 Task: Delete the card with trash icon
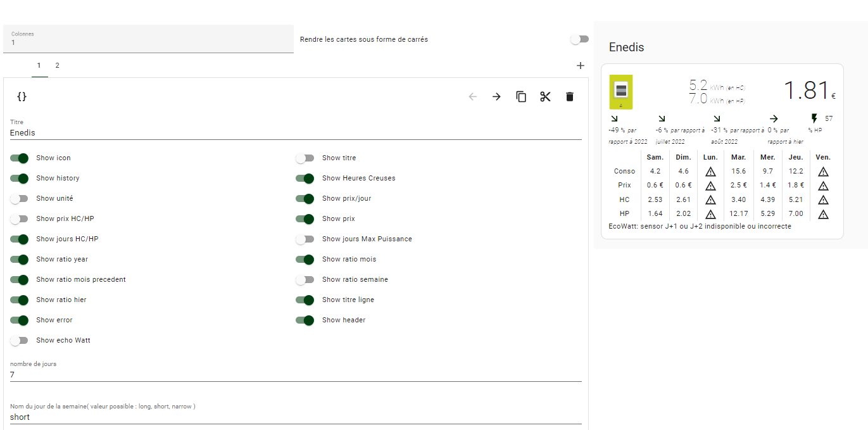pyautogui.click(x=569, y=97)
